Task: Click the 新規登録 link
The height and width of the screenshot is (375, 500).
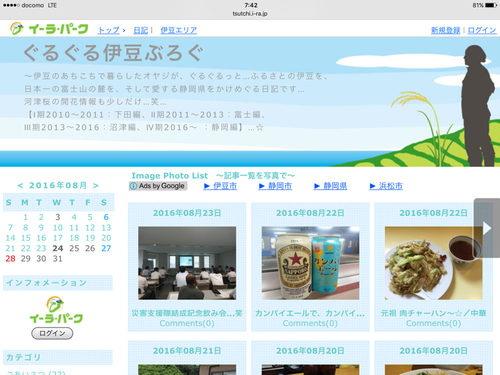Action: point(445,30)
